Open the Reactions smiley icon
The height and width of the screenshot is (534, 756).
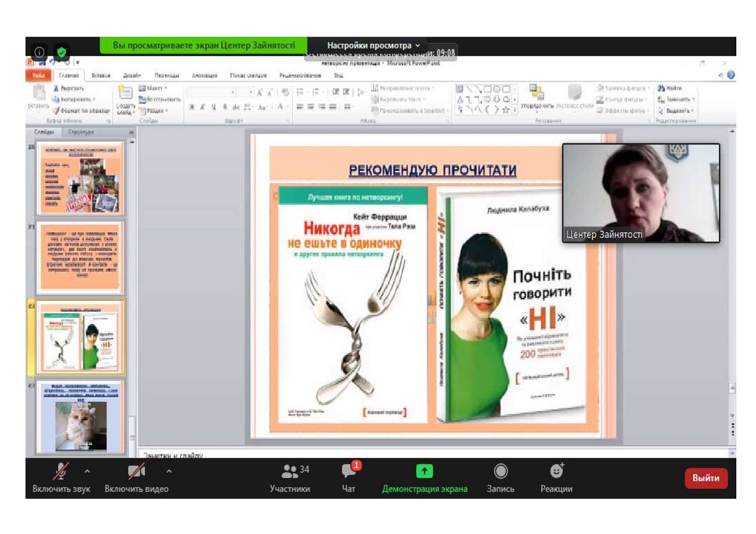pyautogui.click(x=556, y=471)
